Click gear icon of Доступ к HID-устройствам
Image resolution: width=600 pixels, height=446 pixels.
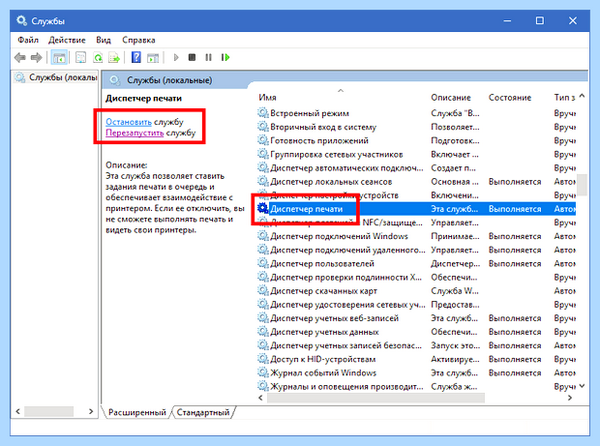point(263,359)
